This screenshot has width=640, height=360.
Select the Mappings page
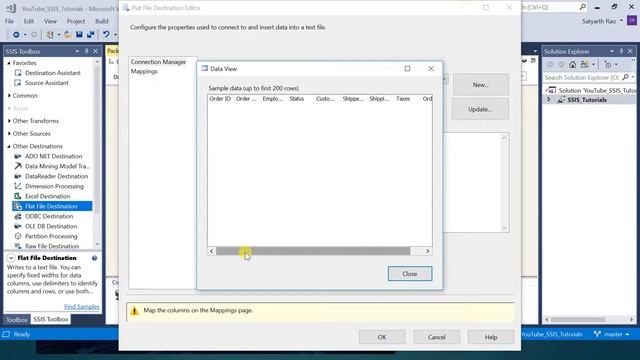144,71
